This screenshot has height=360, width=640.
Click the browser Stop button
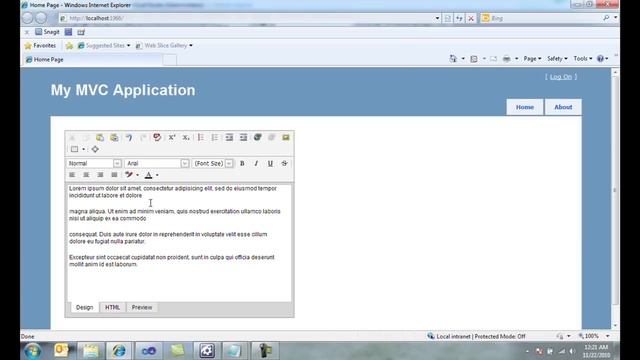(x=471, y=18)
